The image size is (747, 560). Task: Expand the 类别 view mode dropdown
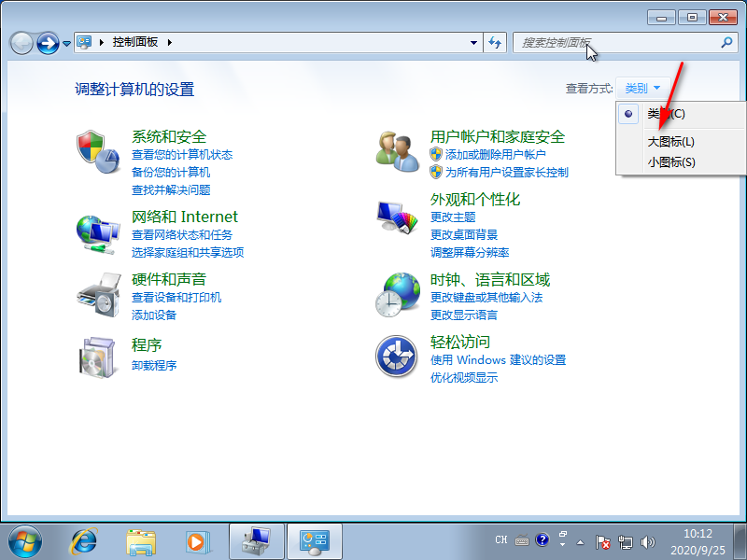click(642, 89)
